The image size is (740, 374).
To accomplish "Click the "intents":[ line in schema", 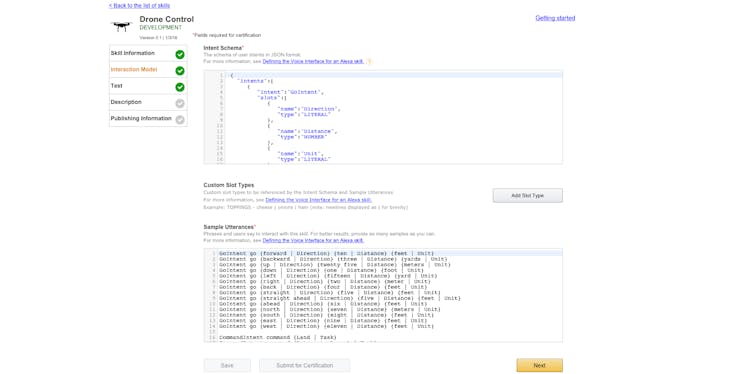I will pyautogui.click(x=256, y=81).
